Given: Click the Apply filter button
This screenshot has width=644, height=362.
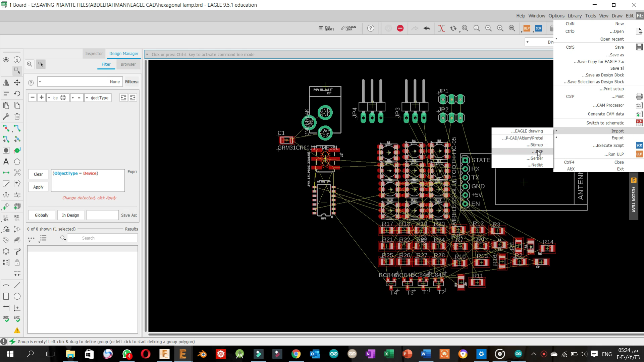Looking at the screenshot, I should coord(38,187).
